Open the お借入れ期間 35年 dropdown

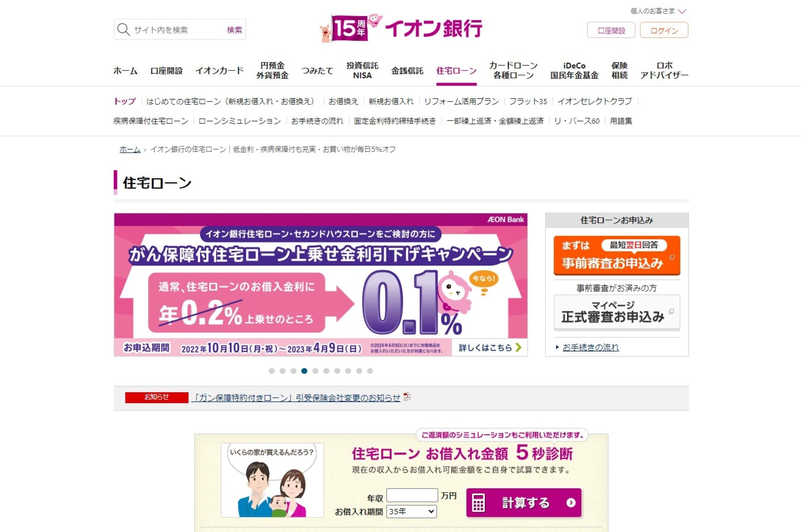[x=412, y=512]
